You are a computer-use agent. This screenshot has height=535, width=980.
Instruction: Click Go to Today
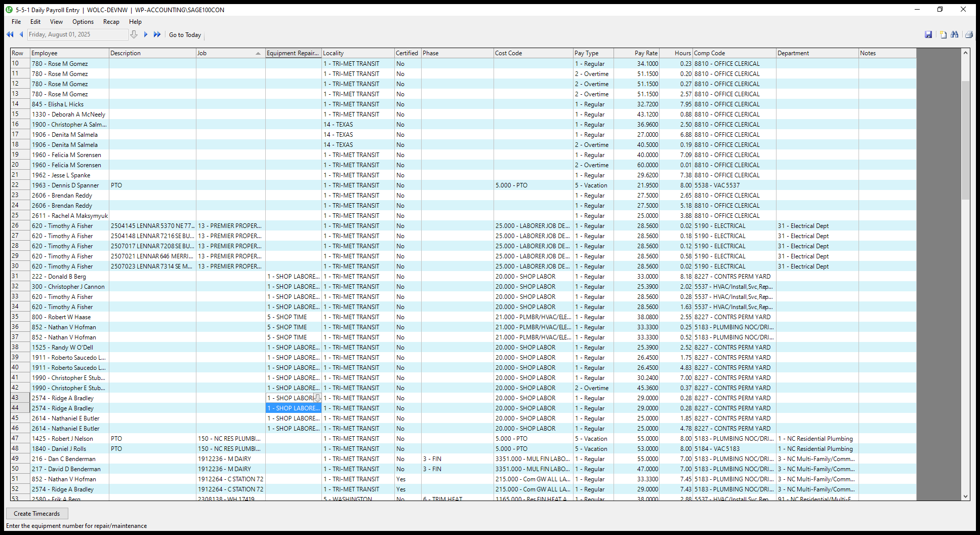tap(185, 35)
